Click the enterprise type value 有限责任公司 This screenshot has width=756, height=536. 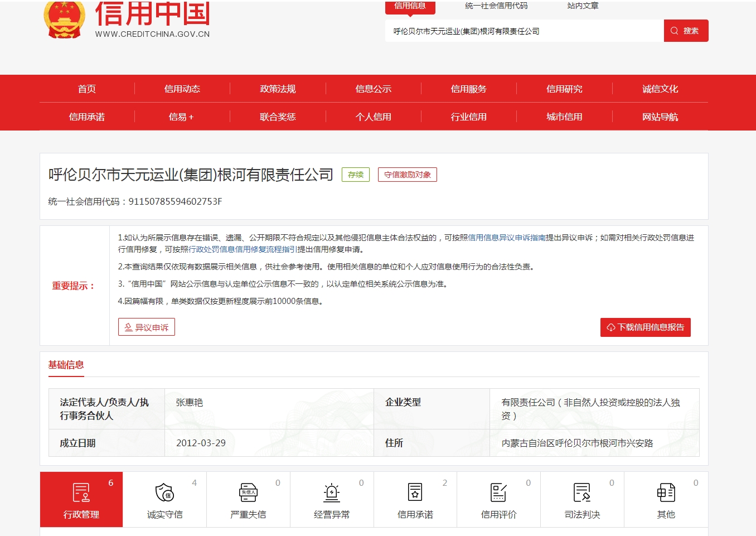pos(590,409)
